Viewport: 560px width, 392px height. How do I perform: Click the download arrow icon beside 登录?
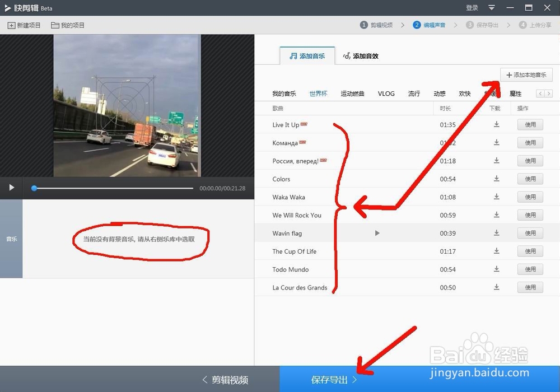pyautogui.click(x=492, y=8)
